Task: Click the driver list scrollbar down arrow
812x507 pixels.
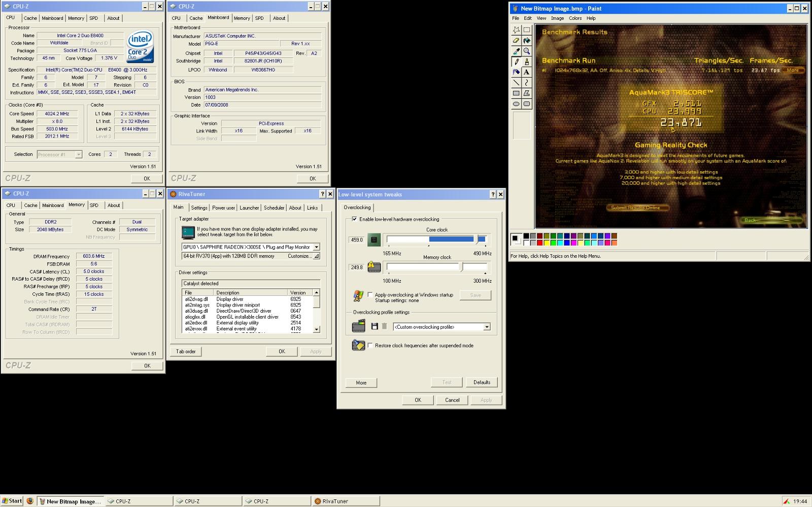Action: [317, 329]
